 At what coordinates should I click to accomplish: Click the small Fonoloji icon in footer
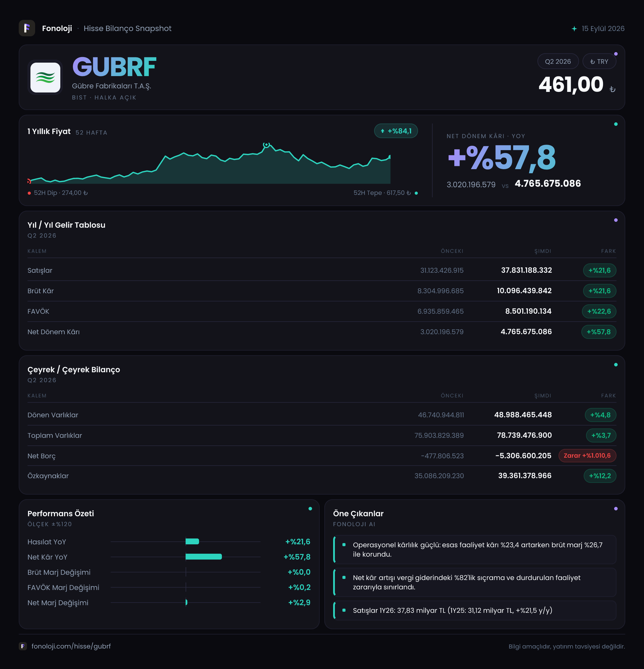click(23, 646)
